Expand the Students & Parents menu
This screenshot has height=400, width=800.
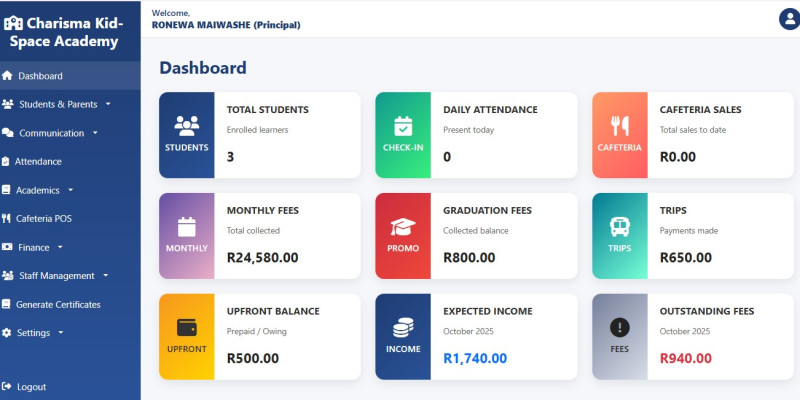pyautogui.click(x=57, y=104)
